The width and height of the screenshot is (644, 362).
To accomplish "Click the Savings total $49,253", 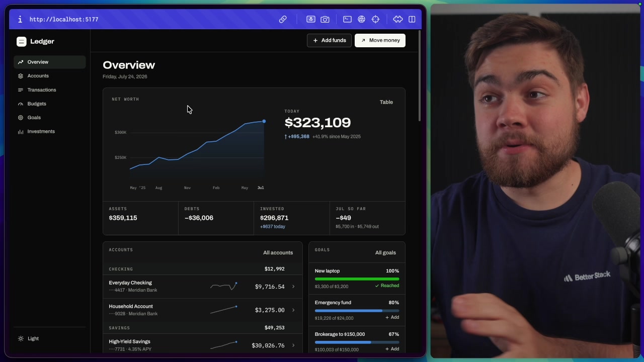I will (275, 328).
